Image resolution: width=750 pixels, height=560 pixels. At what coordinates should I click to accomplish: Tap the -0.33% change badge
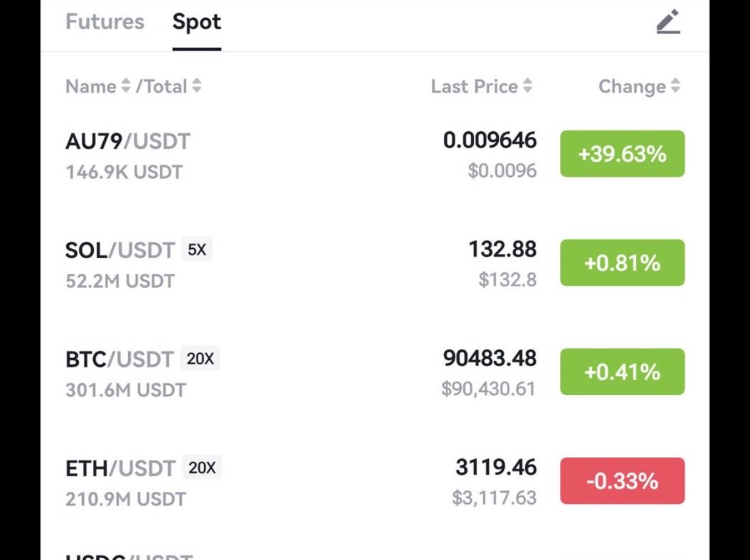click(x=622, y=481)
